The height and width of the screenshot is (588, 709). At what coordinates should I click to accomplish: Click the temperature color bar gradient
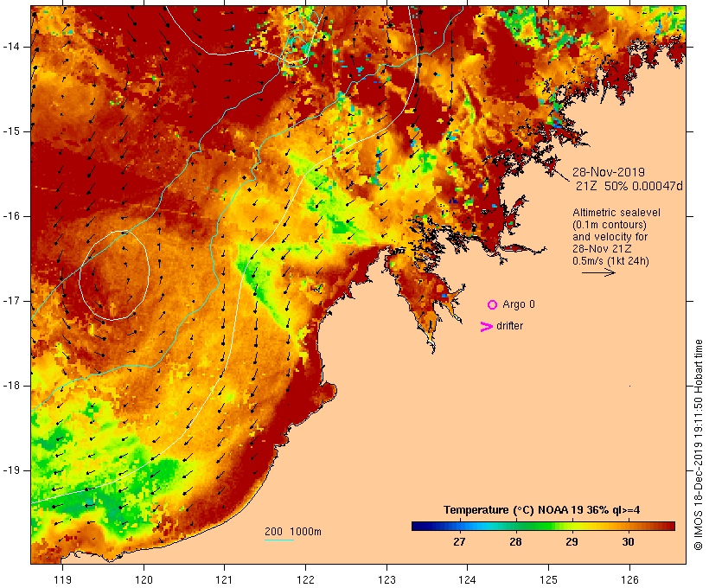(543, 526)
